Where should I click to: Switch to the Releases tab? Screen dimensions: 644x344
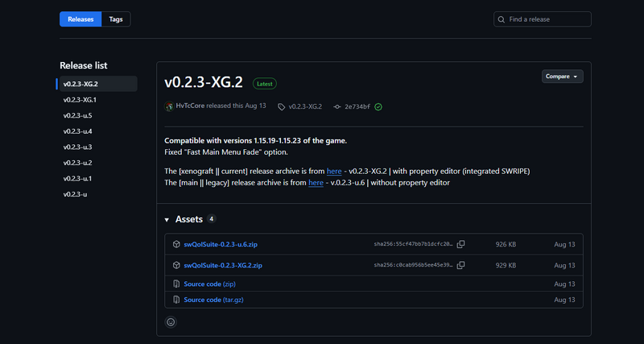point(80,19)
